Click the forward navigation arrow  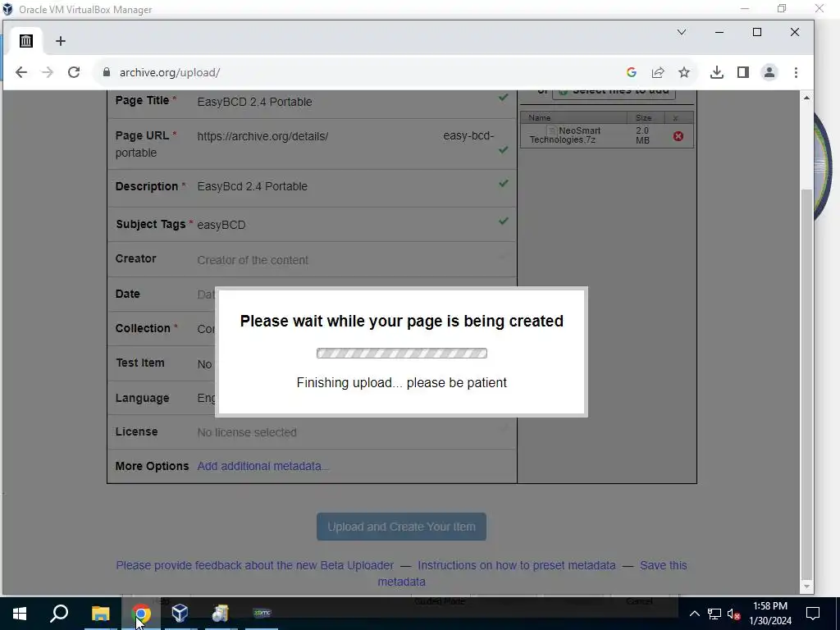tap(47, 72)
